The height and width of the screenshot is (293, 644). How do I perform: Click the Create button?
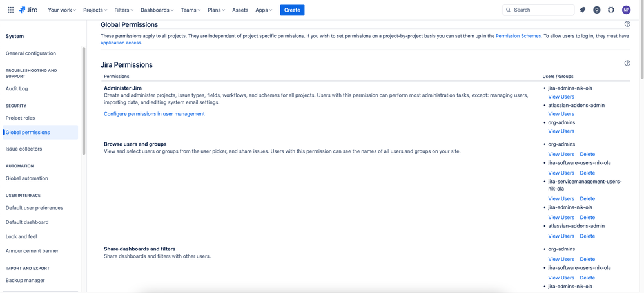(292, 10)
